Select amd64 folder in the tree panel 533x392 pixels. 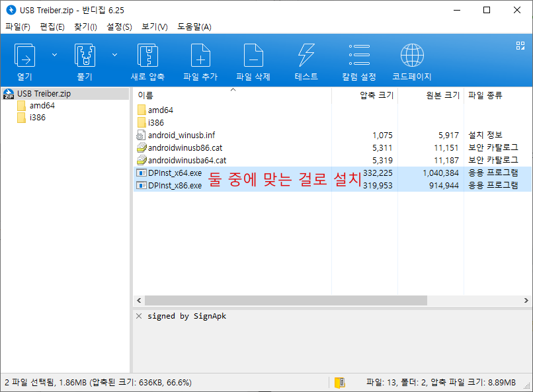click(x=42, y=106)
